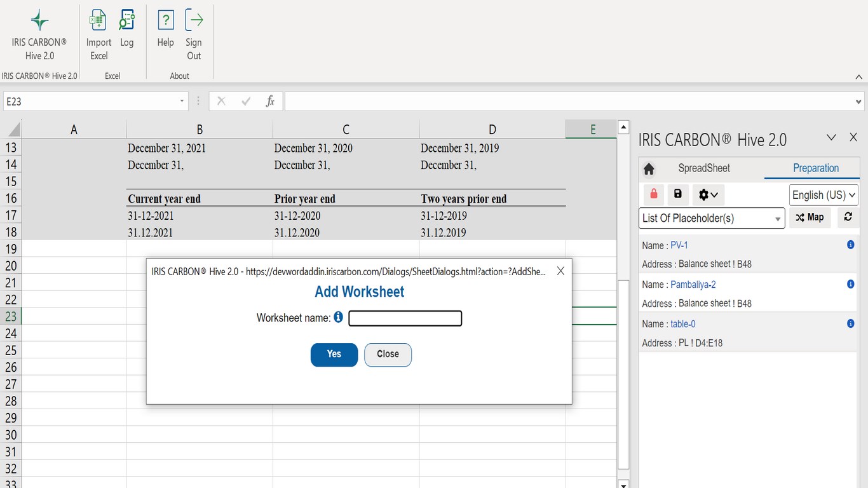The height and width of the screenshot is (488, 868).
Task: Click the formula bar input
Action: (x=569, y=101)
